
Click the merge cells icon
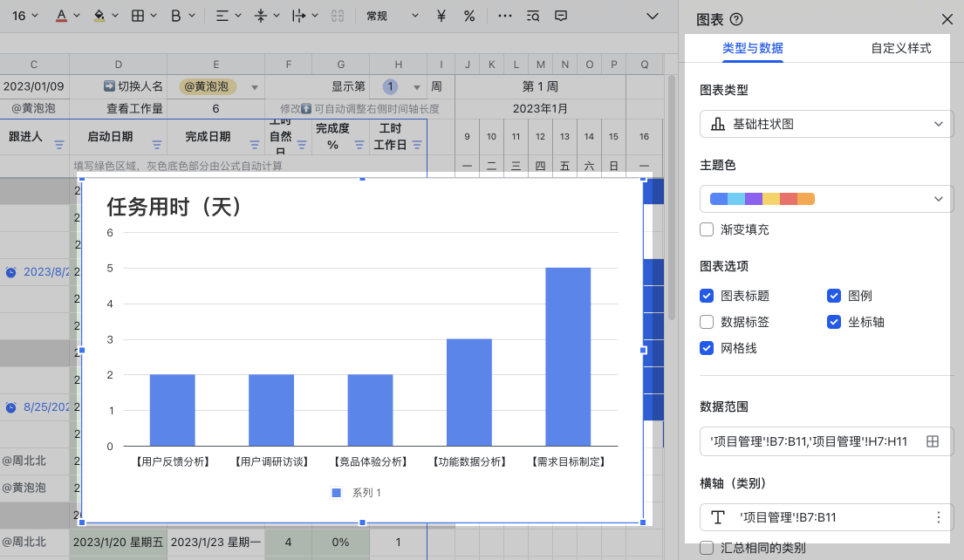[338, 16]
